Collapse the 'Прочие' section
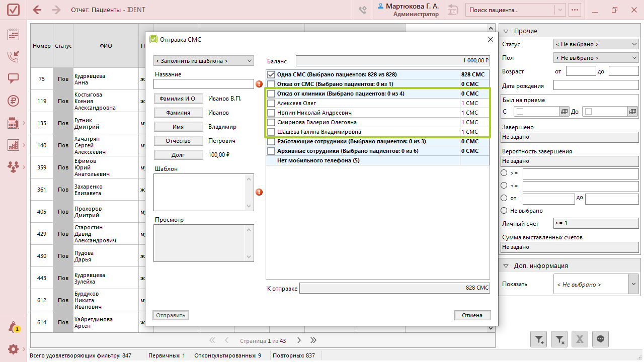Image resolution: width=644 pixels, height=362 pixels. pyautogui.click(x=506, y=31)
